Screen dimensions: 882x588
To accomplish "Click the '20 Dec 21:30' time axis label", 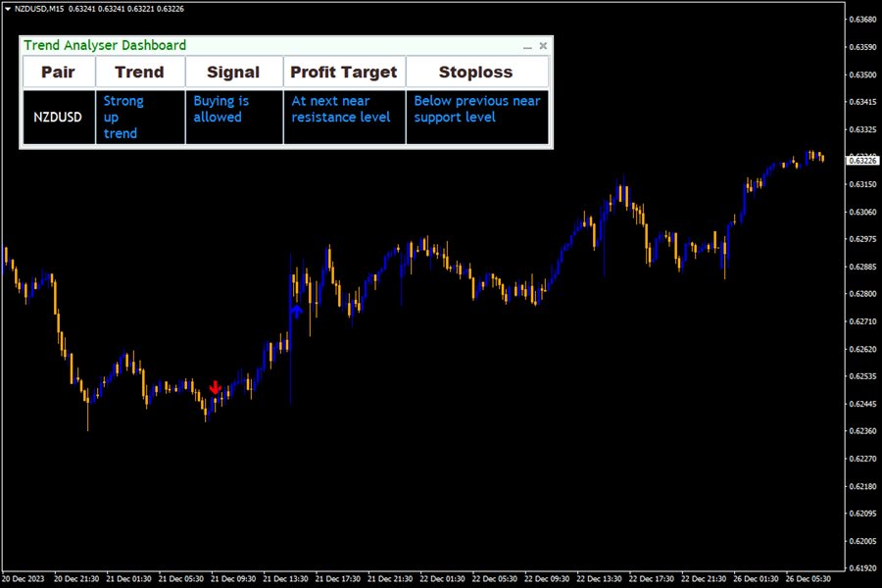I will [x=76, y=578].
